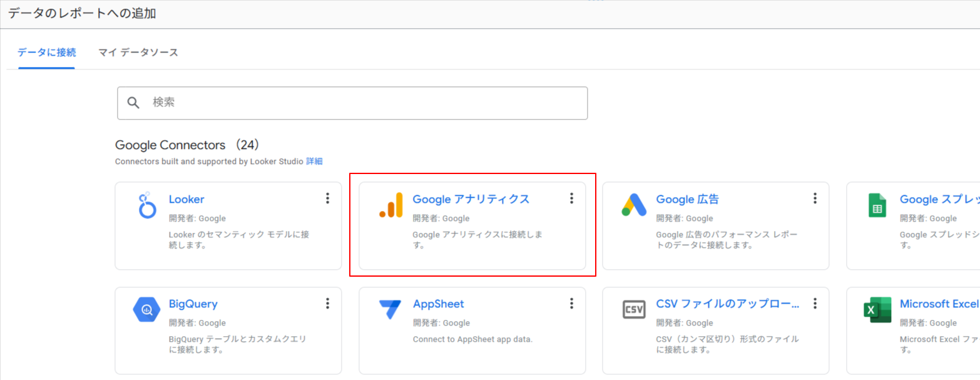Click "BigQuery テーブルとカスタムクエリに接続します。" description

click(x=237, y=344)
